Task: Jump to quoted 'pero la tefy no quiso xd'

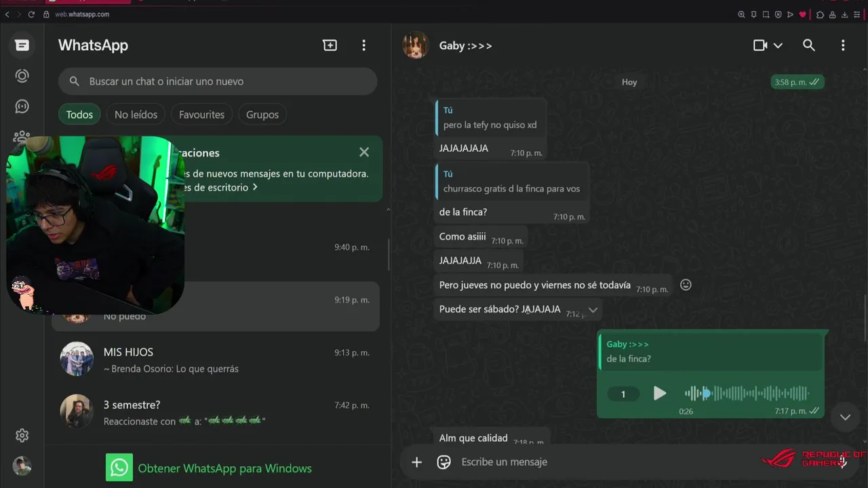Action: (490, 118)
